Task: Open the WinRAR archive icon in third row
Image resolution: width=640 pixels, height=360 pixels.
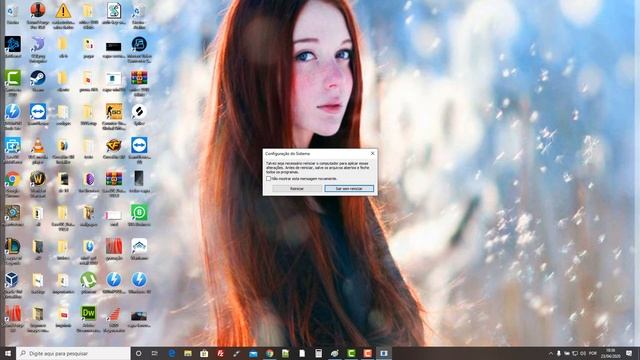Action: [x=139, y=78]
